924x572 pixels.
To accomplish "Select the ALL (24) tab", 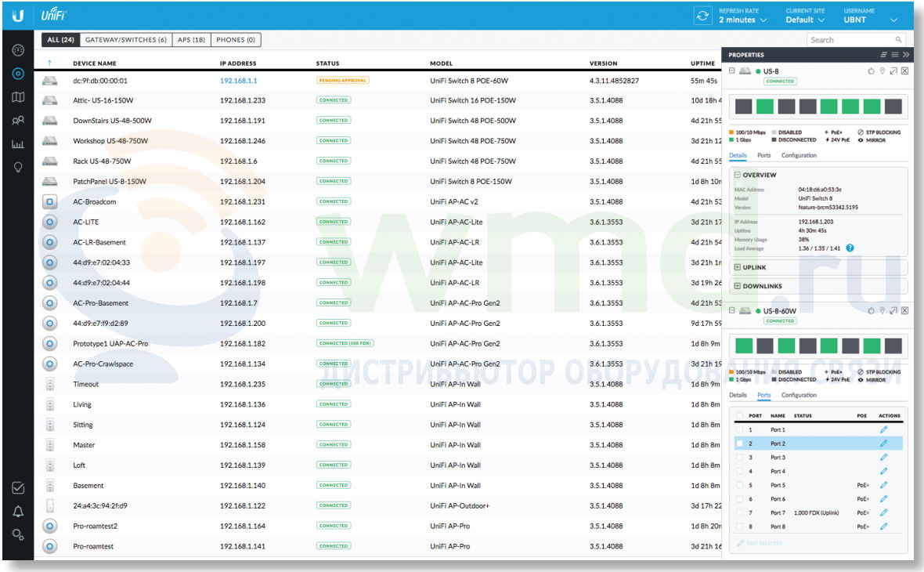I will (61, 39).
